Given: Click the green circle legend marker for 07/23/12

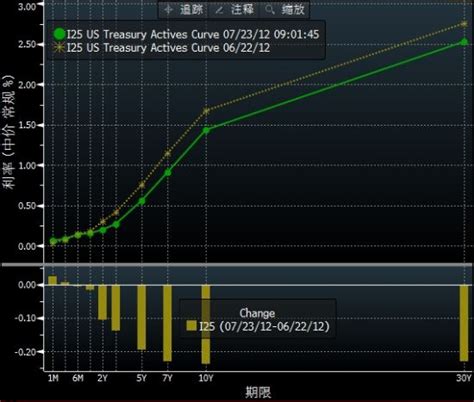Looking at the screenshot, I should coord(59,34).
